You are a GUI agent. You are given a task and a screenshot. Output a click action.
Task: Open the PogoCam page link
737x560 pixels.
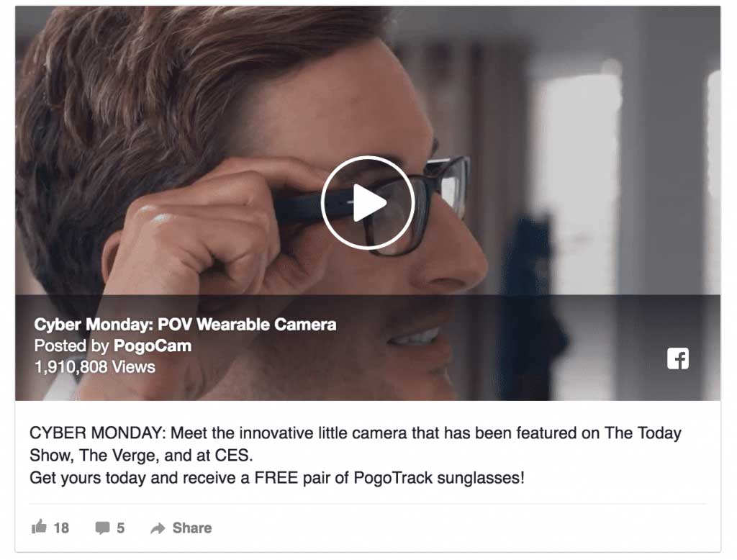(x=153, y=346)
